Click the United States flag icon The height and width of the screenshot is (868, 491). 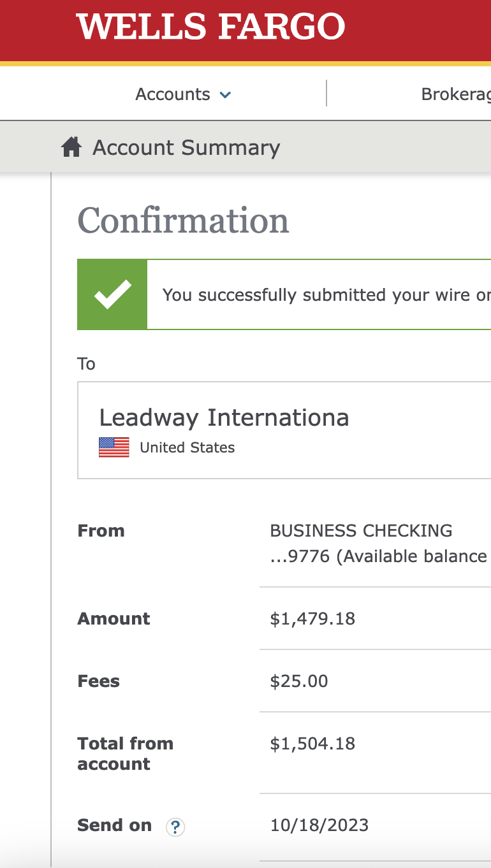(114, 447)
